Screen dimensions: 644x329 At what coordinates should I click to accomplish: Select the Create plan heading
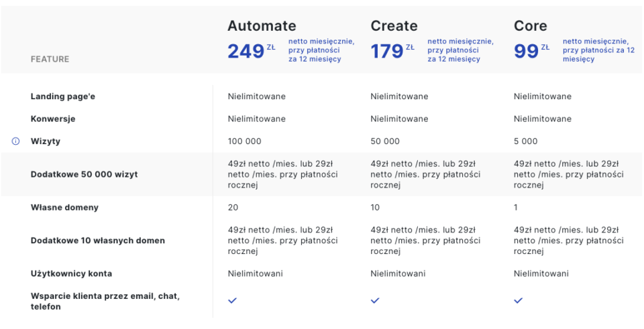point(394,26)
